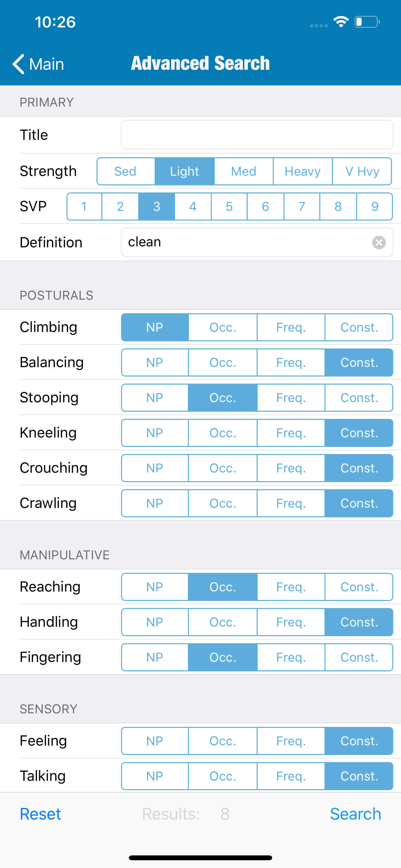This screenshot has height=868, width=401.
Task: Tap the battery status icon
Action: (x=367, y=22)
